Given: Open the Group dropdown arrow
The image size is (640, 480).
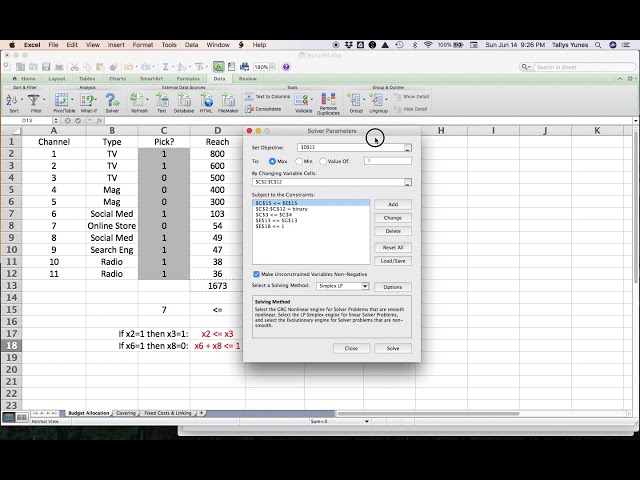Looking at the screenshot, I should coord(364,100).
